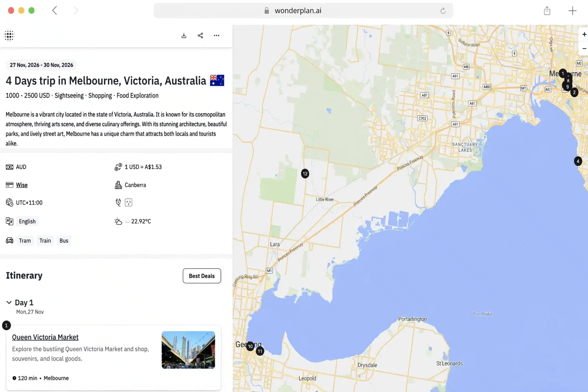Image resolution: width=588 pixels, height=392 pixels.
Task: Open the Safari share sheet icon
Action: [547, 11]
